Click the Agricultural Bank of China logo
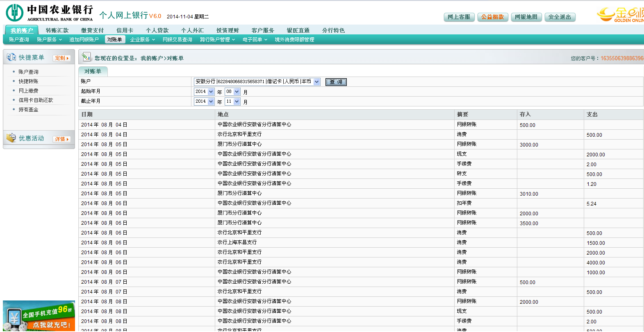Screen dimensions: 644x332 pos(49,13)
